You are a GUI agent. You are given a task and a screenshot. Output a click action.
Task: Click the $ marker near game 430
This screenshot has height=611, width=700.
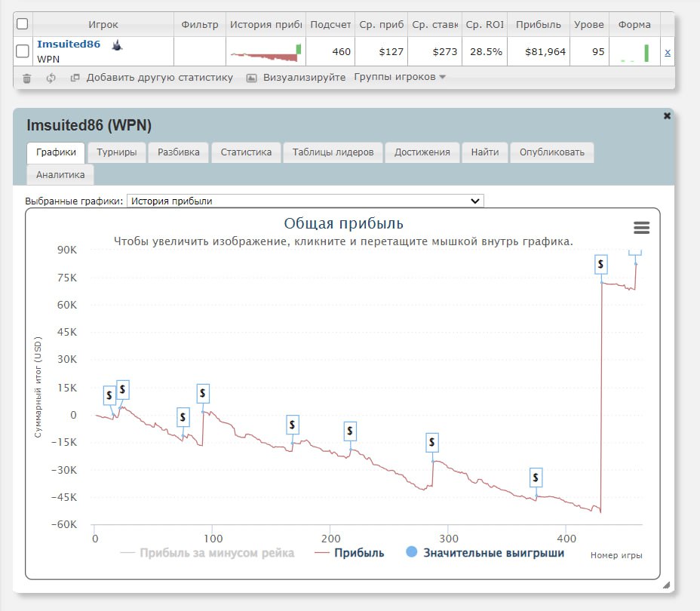click(x=600, y=264)
